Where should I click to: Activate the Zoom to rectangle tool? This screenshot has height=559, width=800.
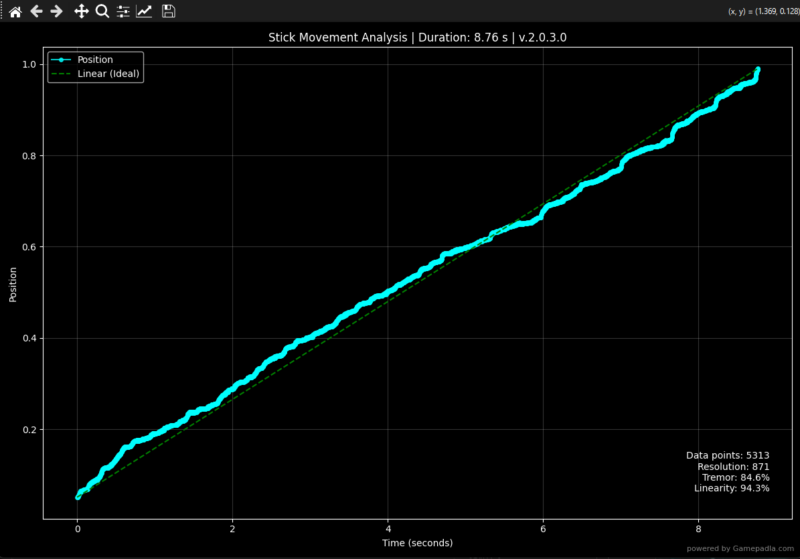coord(103,11)
